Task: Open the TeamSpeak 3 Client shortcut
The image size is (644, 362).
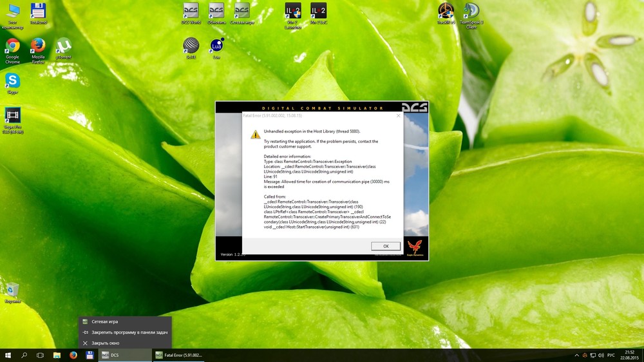Action: pos(471,11)
